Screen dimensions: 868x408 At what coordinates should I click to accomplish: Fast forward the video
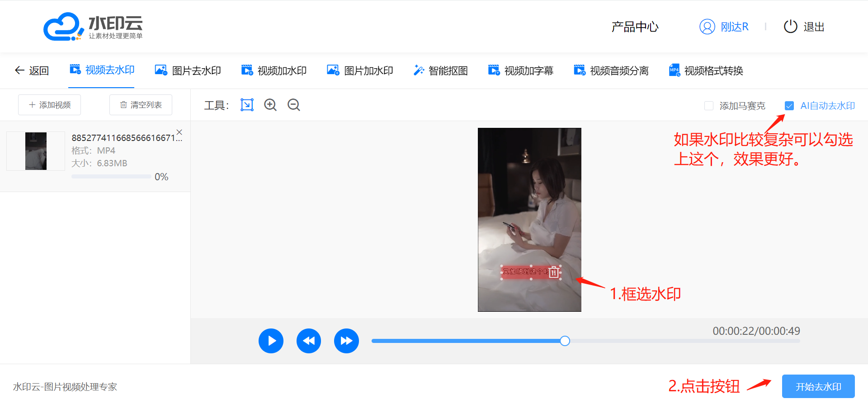point(346,341)
